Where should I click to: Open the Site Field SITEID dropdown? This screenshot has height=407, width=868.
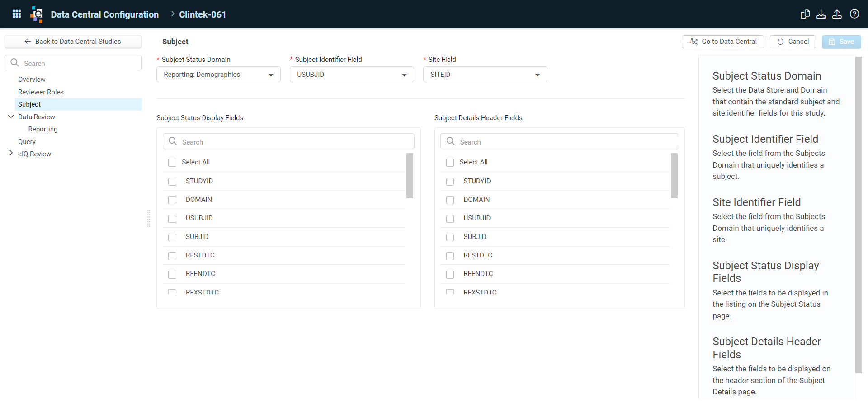pyautogui.click(x=485, y=75)
